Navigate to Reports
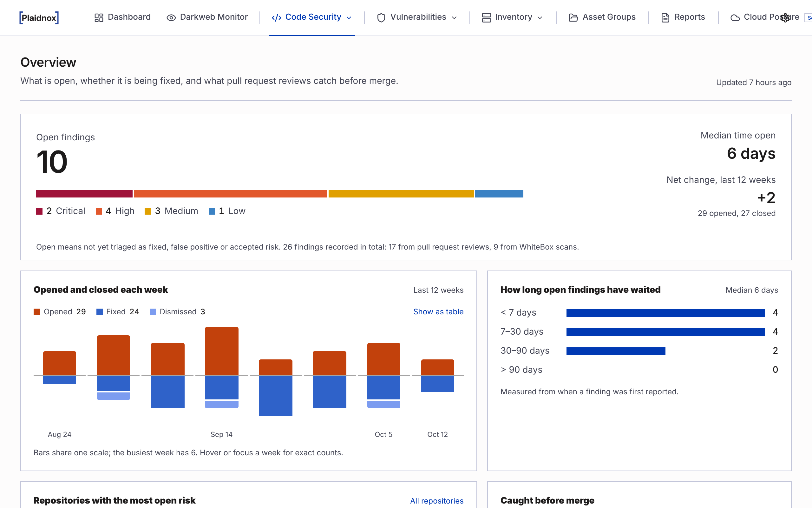The image size is (812, 508). coord(683,17)
